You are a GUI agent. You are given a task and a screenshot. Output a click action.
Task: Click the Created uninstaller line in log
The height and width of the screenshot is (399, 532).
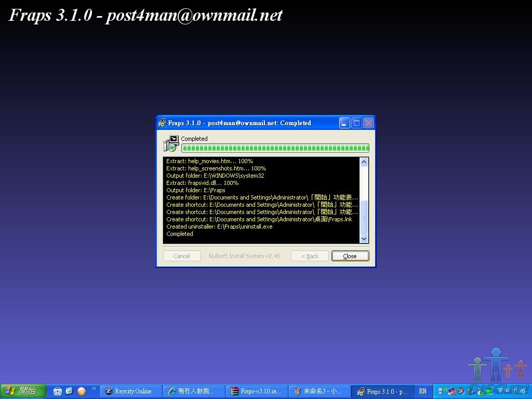click(219, 227)
